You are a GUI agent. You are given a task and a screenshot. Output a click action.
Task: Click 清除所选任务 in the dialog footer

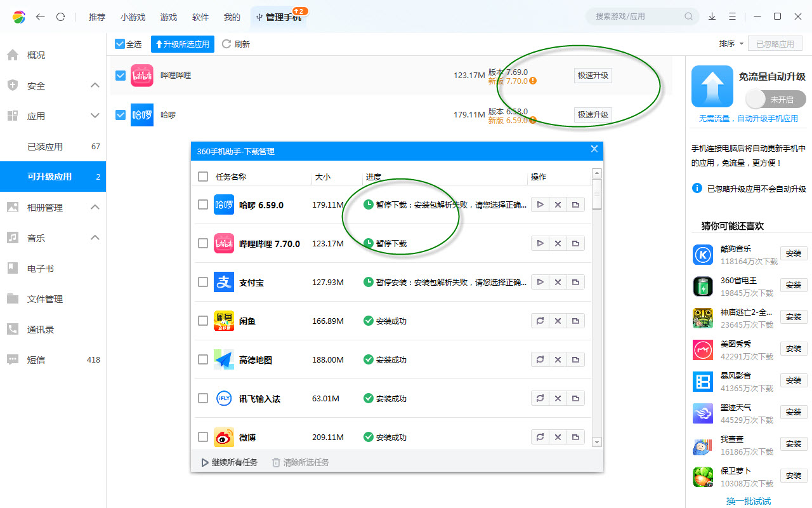click(301, 462)
